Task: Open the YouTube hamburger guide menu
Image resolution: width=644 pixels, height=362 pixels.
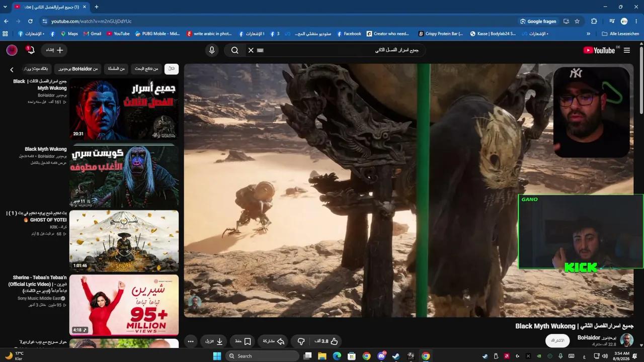Action: click(x=626, y=50)
